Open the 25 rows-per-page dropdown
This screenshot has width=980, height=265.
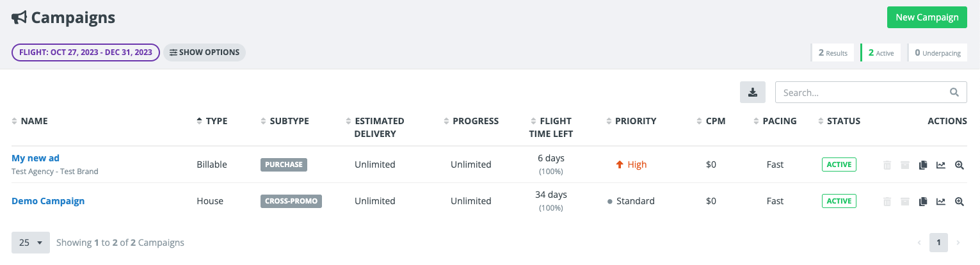[x=30, y=243]
